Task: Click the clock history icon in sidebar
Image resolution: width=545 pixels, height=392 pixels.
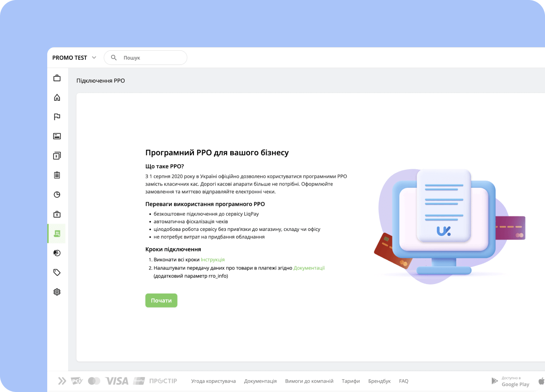Action: coord(57,194)
